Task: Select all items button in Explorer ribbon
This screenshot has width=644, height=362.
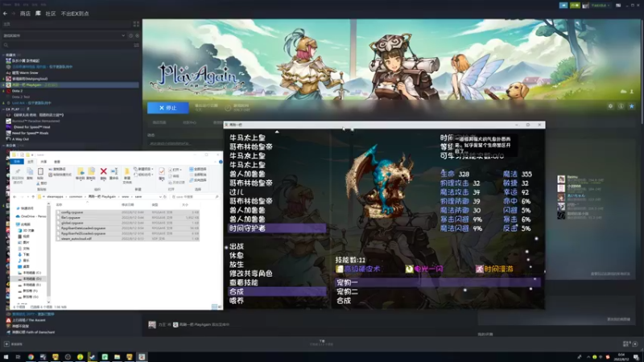Action: click(197, 169)
